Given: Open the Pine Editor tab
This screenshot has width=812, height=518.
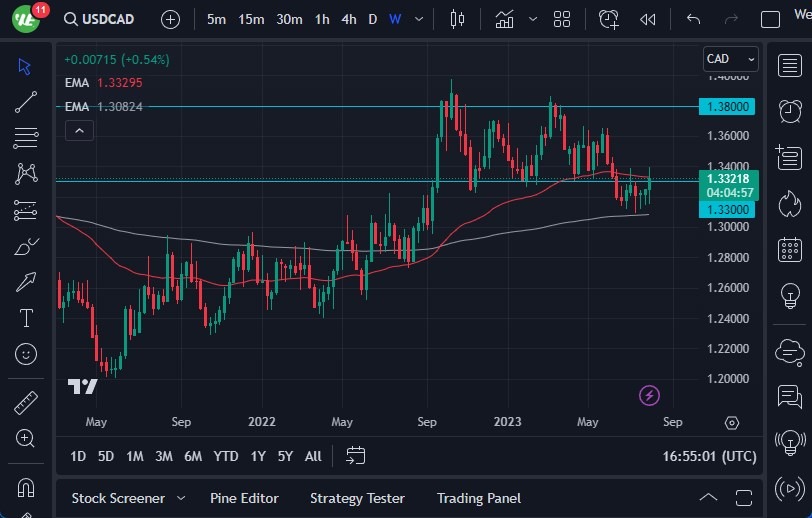Looking at the screenshot, I should point(244,498).
